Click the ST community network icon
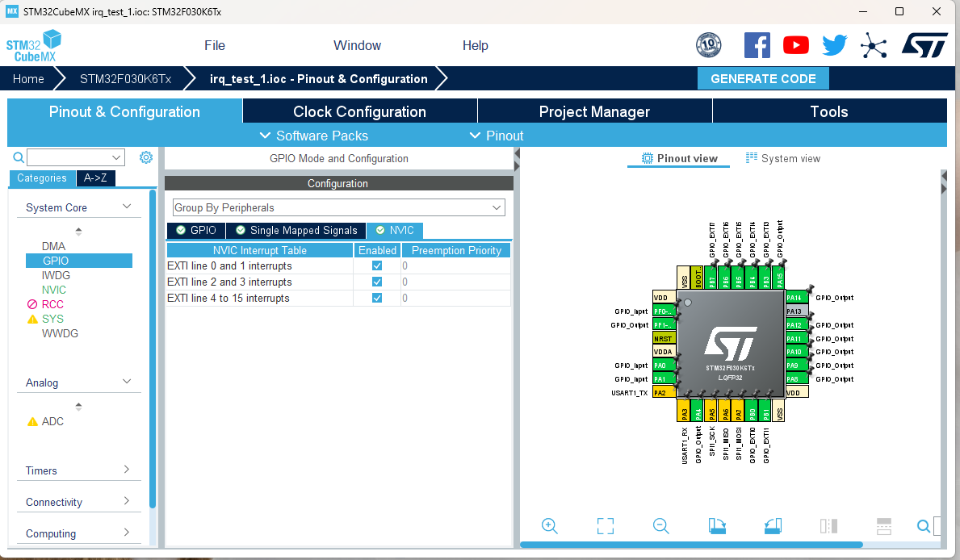This screenshot has height=560, width=960. tap(874, 45)
